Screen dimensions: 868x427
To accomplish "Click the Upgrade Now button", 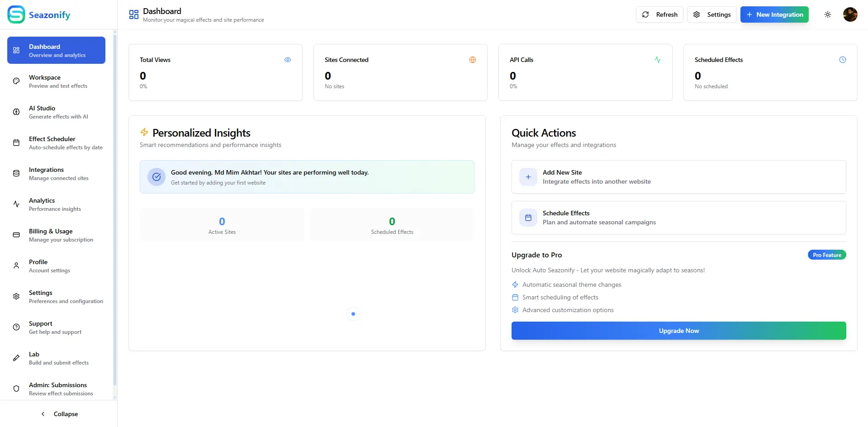I will [x=678, y=331].
